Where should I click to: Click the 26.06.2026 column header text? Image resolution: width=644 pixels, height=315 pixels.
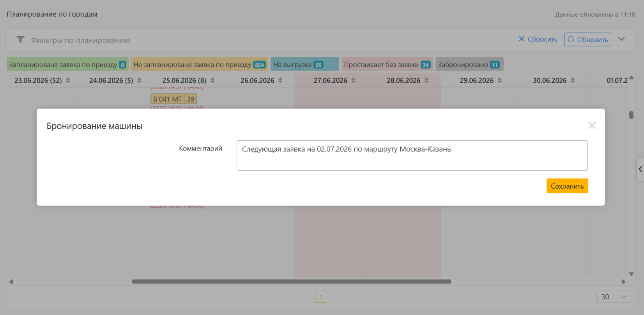tap(257, 80)
